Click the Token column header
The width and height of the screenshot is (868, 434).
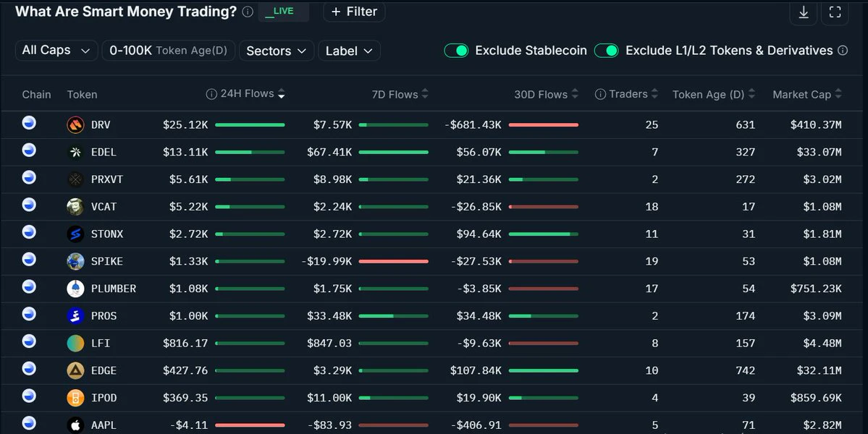click(82, 95)
